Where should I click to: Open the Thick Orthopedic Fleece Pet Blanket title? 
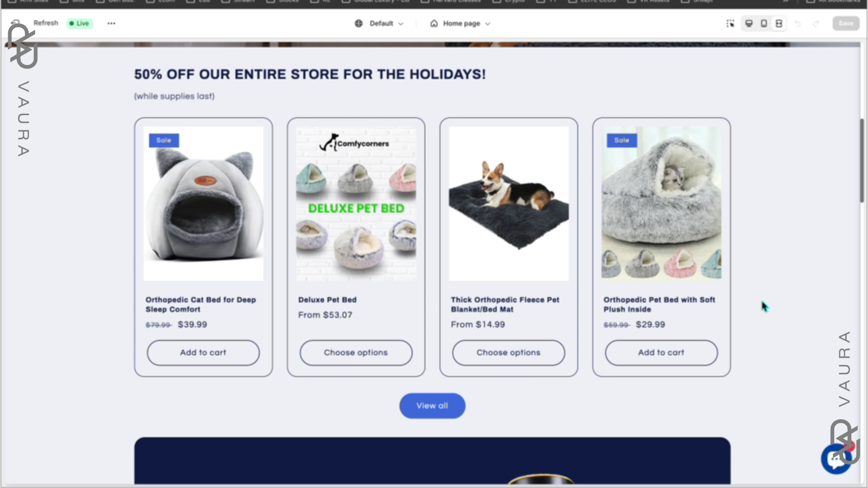[505, 305]
